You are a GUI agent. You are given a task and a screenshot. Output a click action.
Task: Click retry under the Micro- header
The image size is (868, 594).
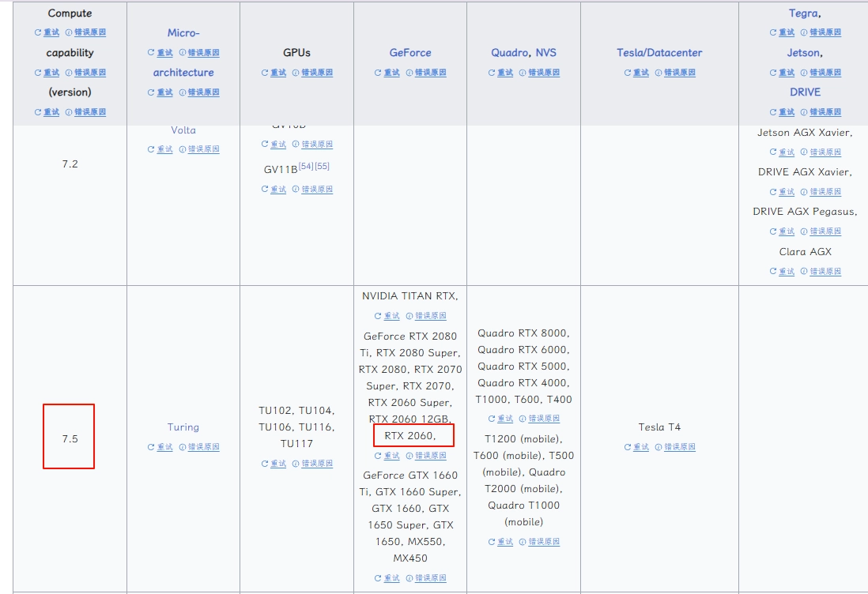click(x=160, y=53)
